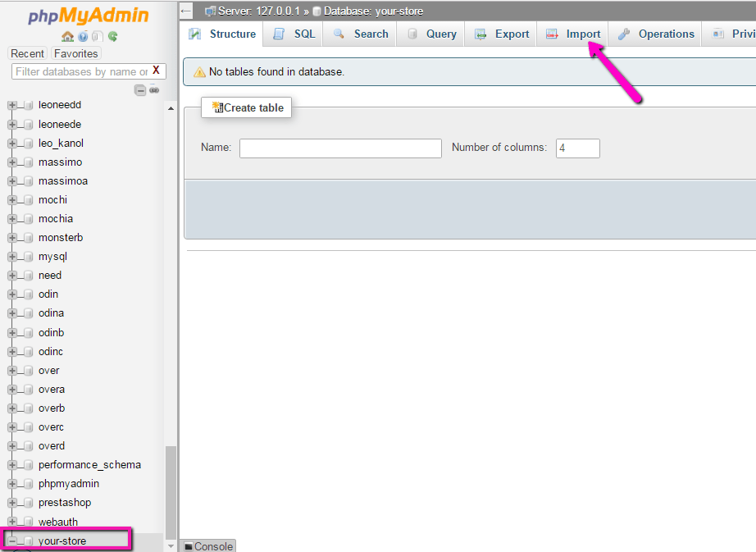The height and width of the screenshot is (552, 756).
Task: Expand the performance_schema database node
Action: pos(12,465)
